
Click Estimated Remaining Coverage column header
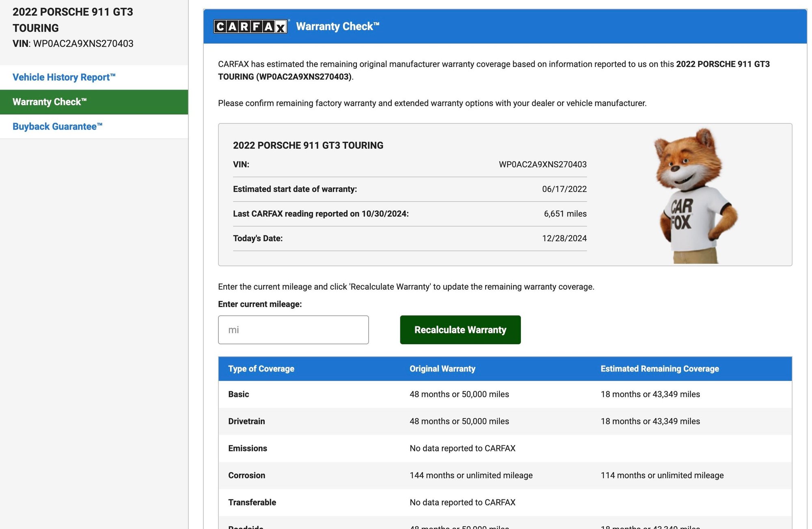point(659,369)
